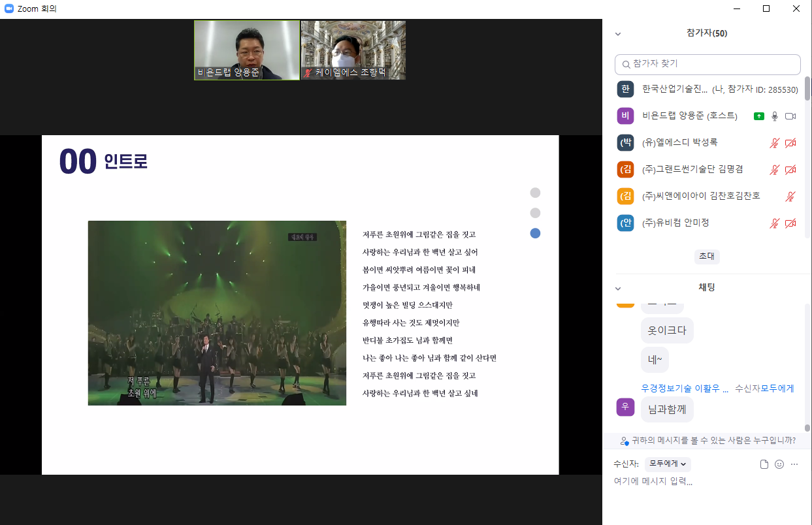Image resolution: width=812 pixels, height=525 pixels.
Task: Click the participants list scrollbar
Action: pyautogui.click(x=807, y=88)
